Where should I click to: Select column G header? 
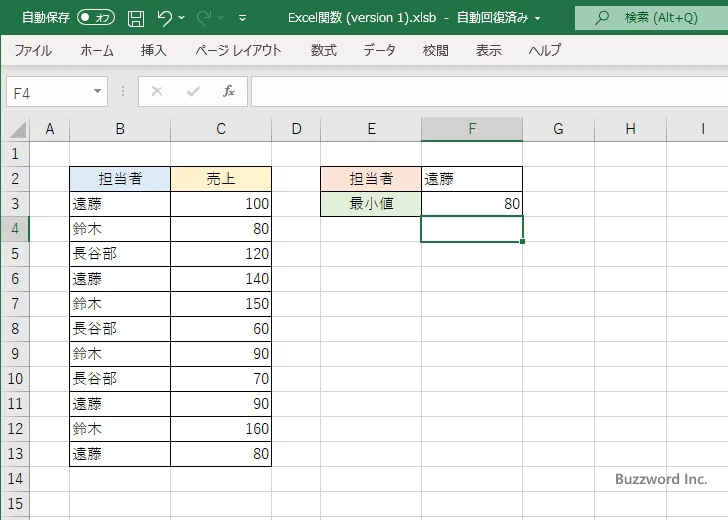559,129
